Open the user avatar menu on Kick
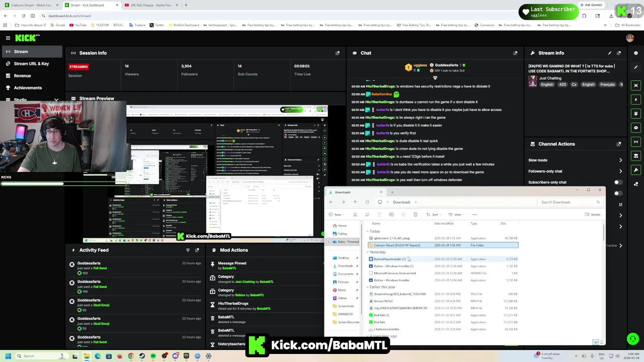644x362 pixels. pyautogui.click(x=629, y=38)
